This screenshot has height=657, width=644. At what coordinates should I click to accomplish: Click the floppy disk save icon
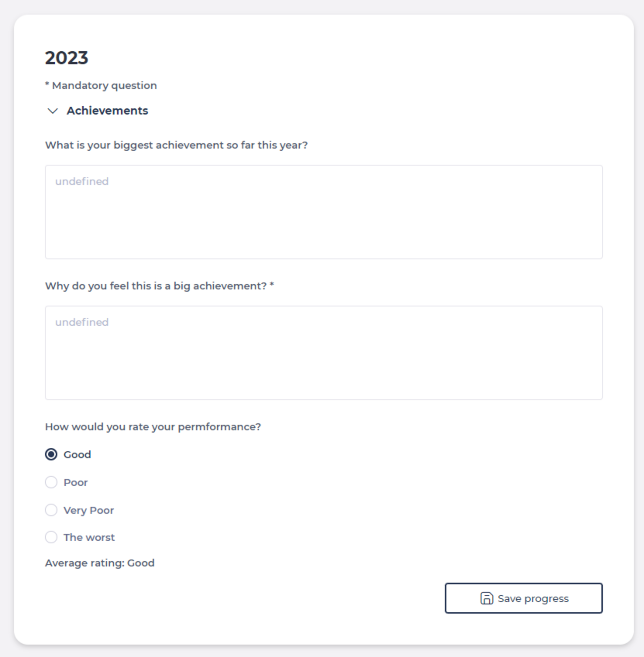tap(487, 598)
